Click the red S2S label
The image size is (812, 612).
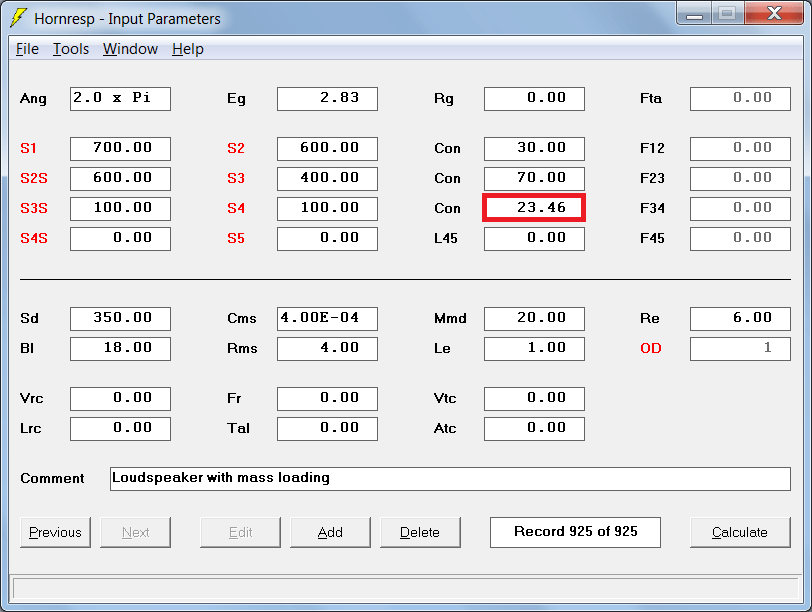tap(34, 179)
